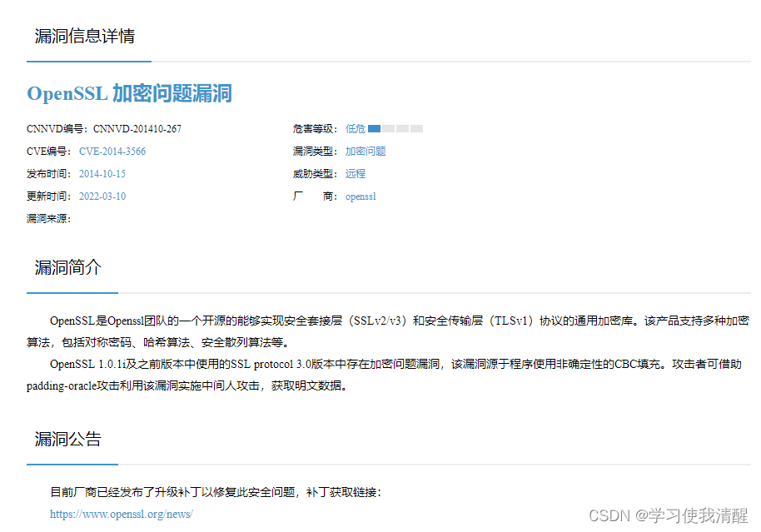This screenshot has height=532, width=761.
Task: Click the CNNVD-201410-267 number text
Action: click(137, 129)
